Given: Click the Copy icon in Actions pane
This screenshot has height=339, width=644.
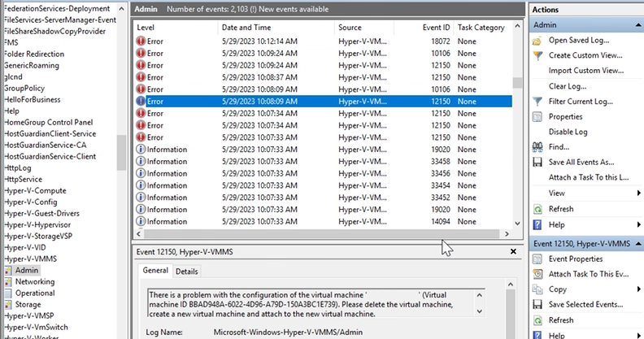Looking at the screenshot, I should tap(537, 289).
